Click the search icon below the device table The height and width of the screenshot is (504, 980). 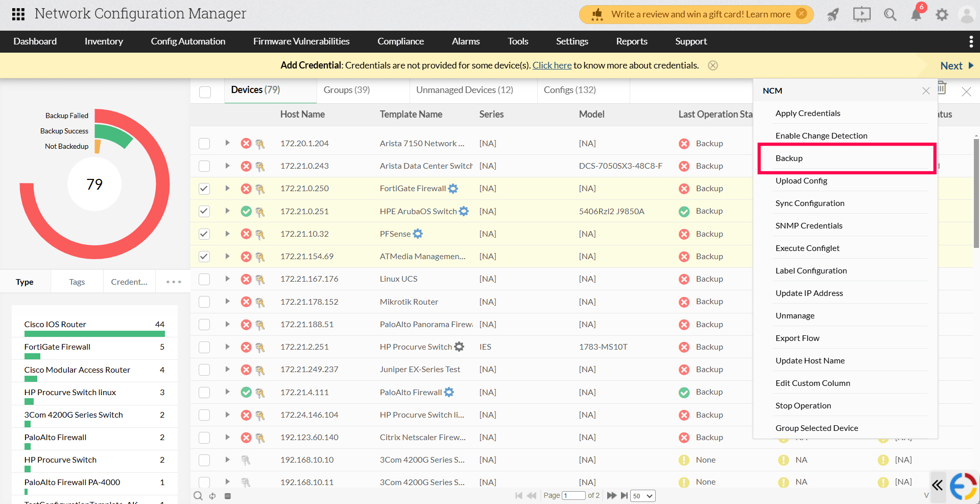[198, 495]
